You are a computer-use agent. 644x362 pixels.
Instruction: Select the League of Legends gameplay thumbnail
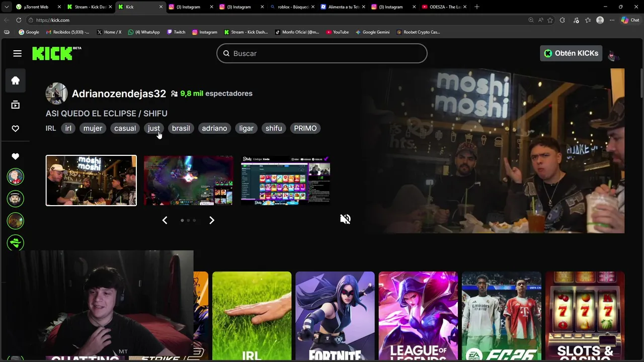(x=188, y=180)
